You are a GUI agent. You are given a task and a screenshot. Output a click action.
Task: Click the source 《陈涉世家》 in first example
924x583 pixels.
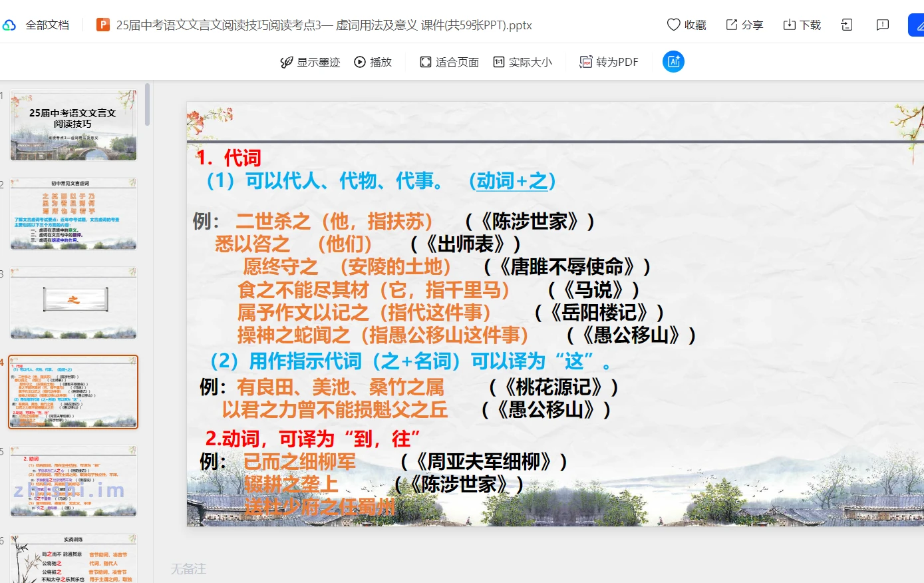click(x=530, y=221)
